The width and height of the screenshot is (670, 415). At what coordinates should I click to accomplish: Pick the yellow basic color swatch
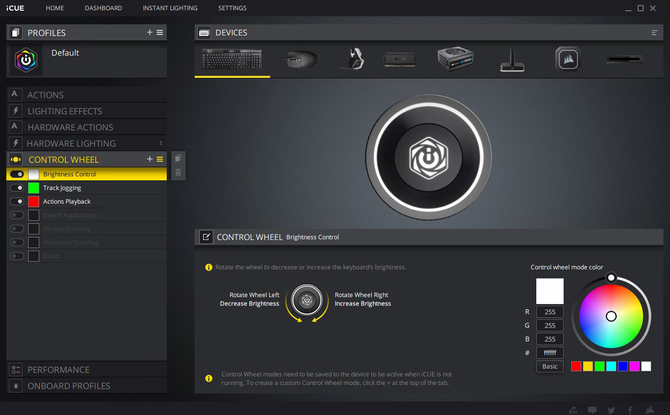tap(588, 366)
